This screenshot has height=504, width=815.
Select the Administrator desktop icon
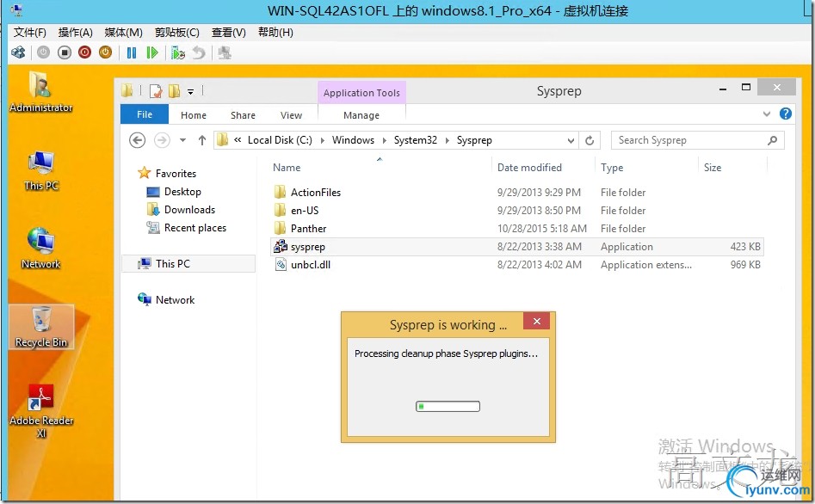coord(40,91)
